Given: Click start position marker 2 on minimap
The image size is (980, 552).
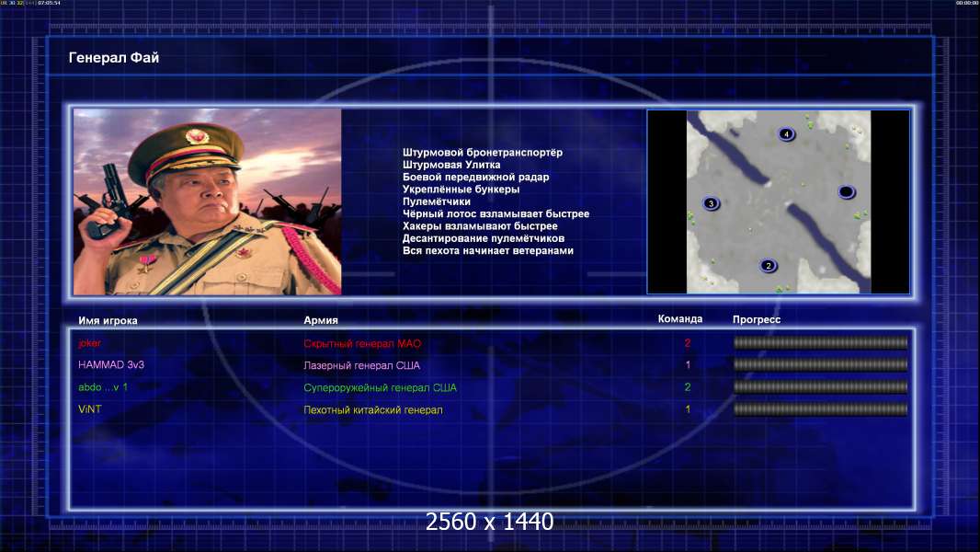Looking at the screenshot, I should click(769, 266).
